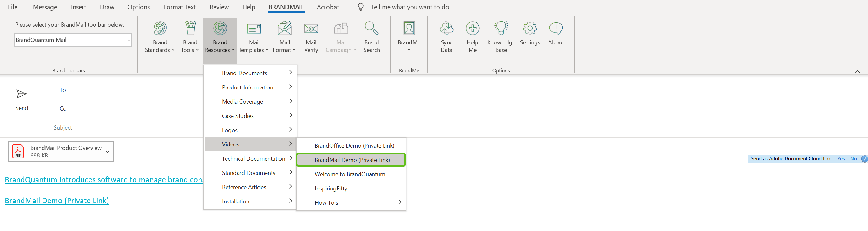This screenshot has width=868, height=231.
Task: Click the Sync Data cloud icon
Action: (446, 28)
